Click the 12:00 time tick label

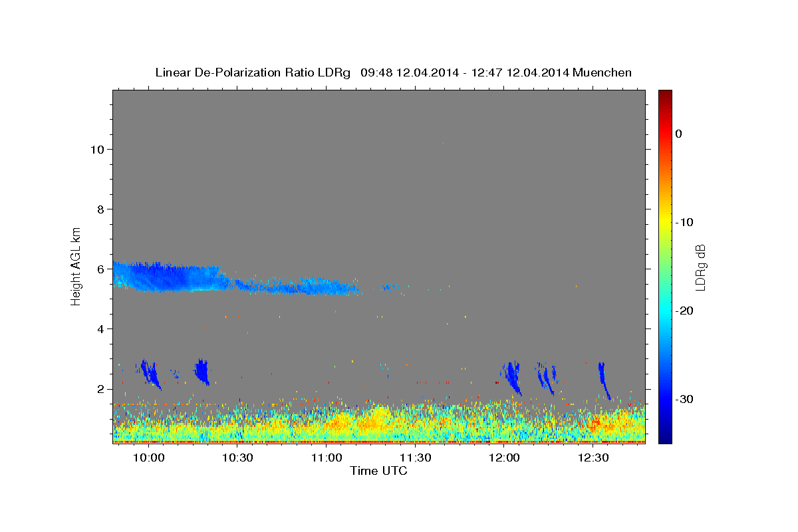[x=505, y=458]
